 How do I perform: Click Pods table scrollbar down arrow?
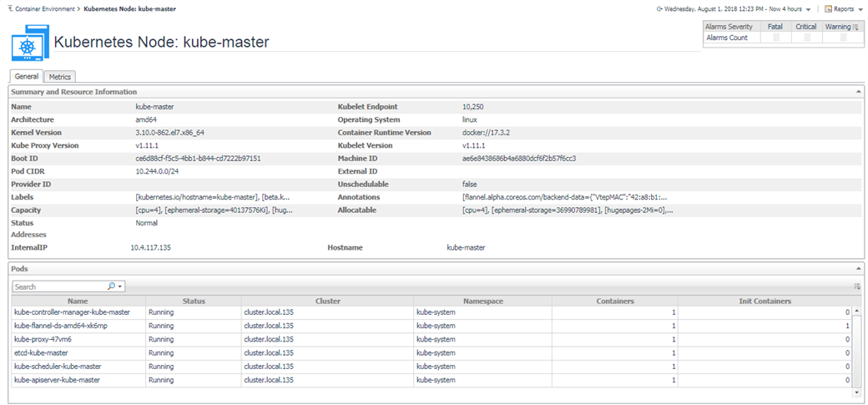[x=857, y=392]
